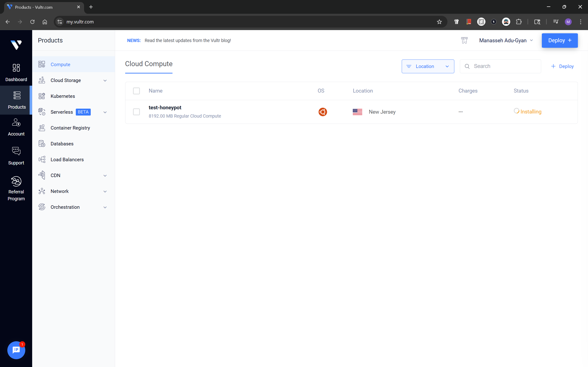Image resolution: width=588 pixels, height=367 pixels.
Task: Expand the Network submenu
Action: [105, 192]
